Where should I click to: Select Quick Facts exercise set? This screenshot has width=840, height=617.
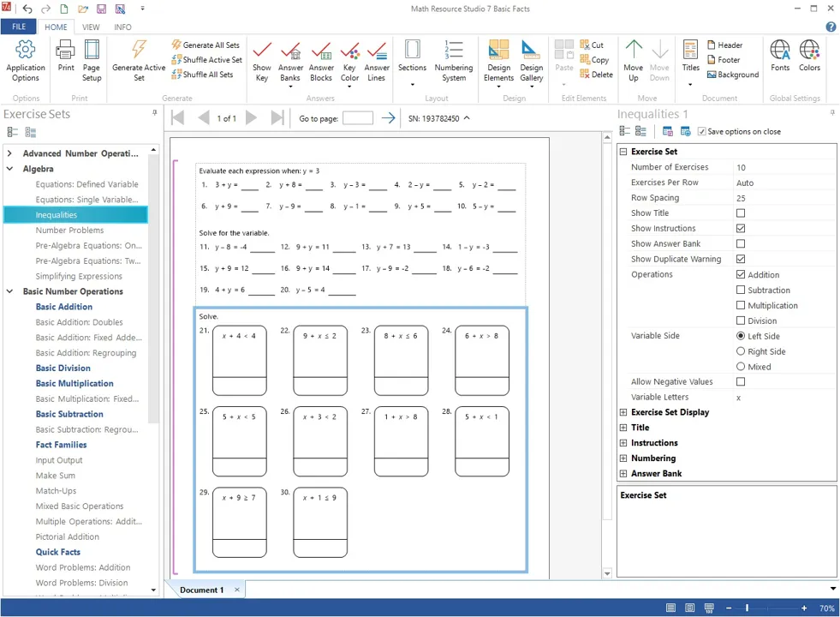[58, 552]
